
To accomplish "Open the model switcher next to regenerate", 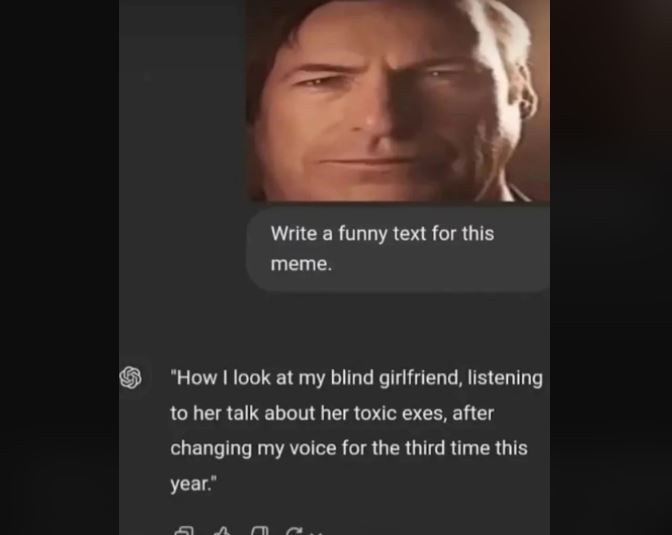I will (x=316, y=533).
